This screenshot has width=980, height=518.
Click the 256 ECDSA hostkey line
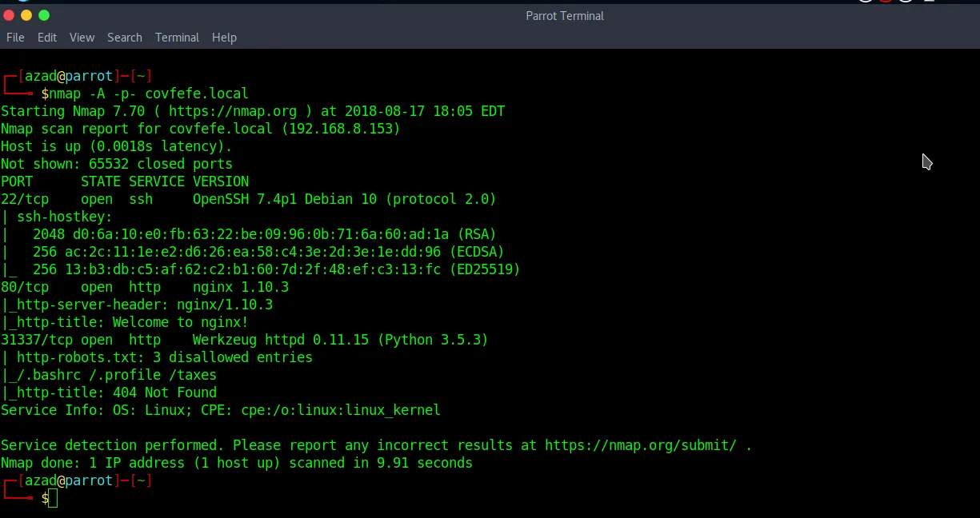(x=253, y=252)
